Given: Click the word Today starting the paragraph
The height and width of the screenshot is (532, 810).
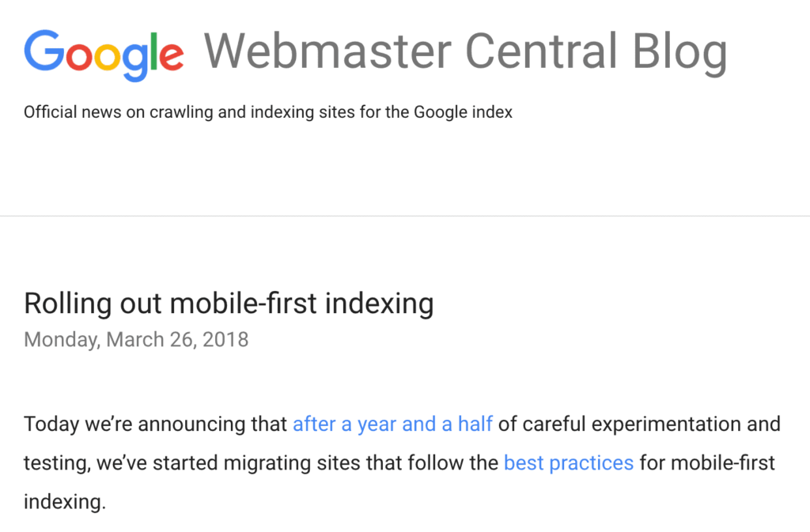Looking at the screenshot, I should [x=49, y=424].
